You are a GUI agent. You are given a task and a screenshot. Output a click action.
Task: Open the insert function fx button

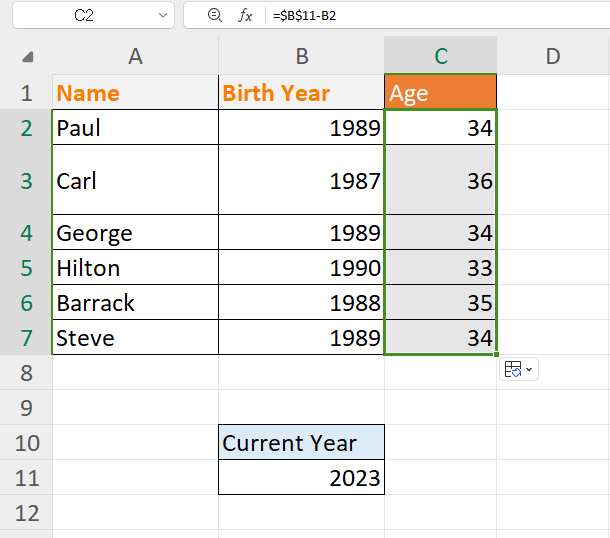click(245, 16)
